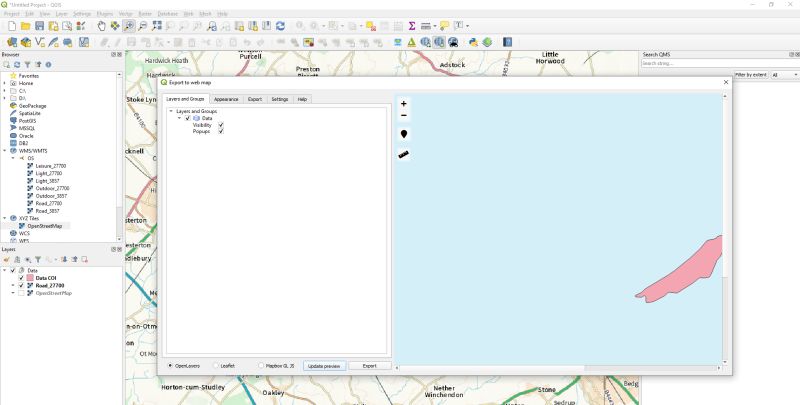Activate the Zoom In magnifier tool
The width and height of the screenshot is (800, 405).
point(129,26)
